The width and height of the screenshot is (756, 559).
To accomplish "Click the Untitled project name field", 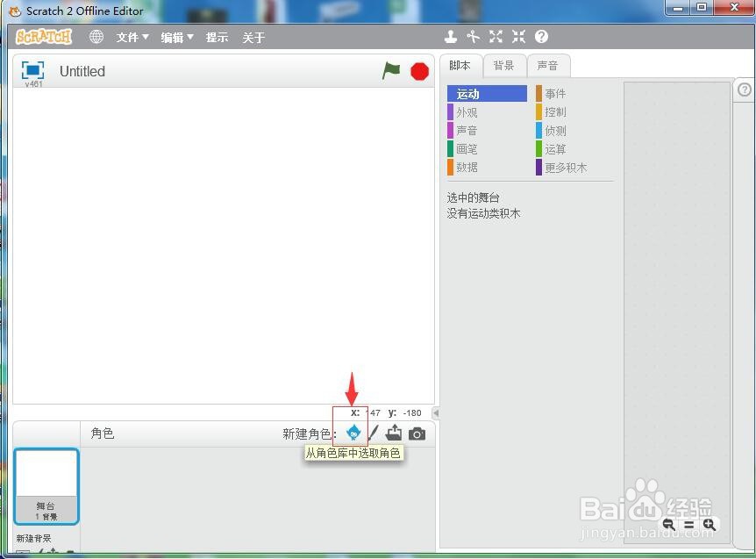I will point(82,71).
